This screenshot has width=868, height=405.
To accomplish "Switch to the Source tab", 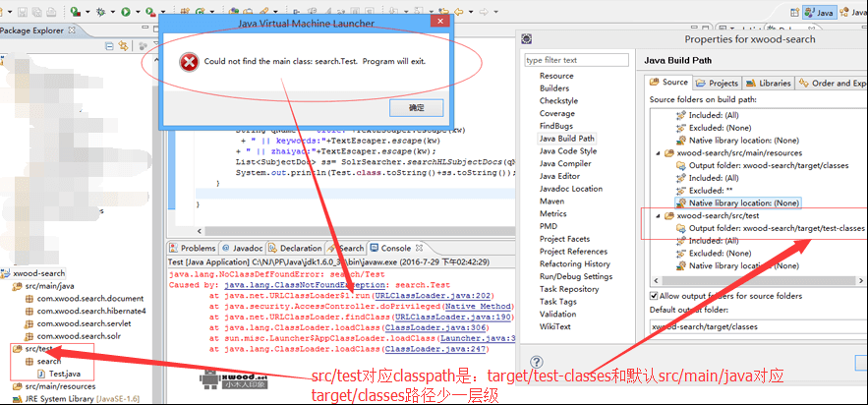I will (669, 83).
